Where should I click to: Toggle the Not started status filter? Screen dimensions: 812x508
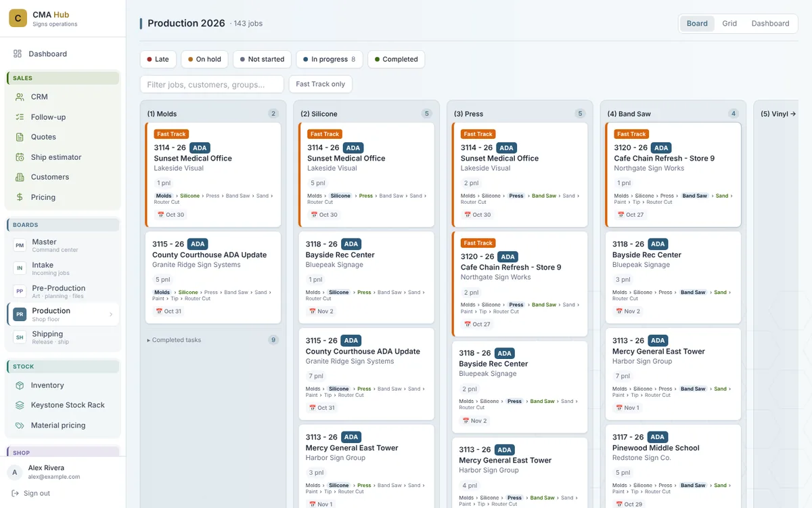coord(263,60)
